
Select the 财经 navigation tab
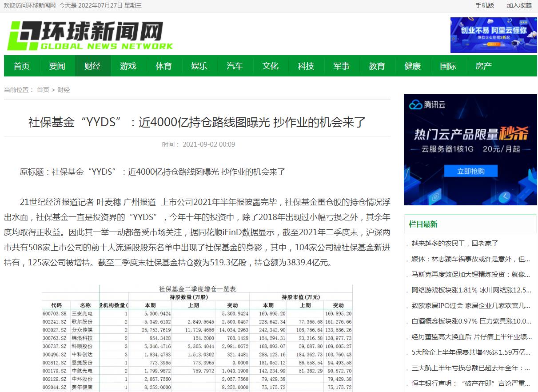tap(93, 66)
